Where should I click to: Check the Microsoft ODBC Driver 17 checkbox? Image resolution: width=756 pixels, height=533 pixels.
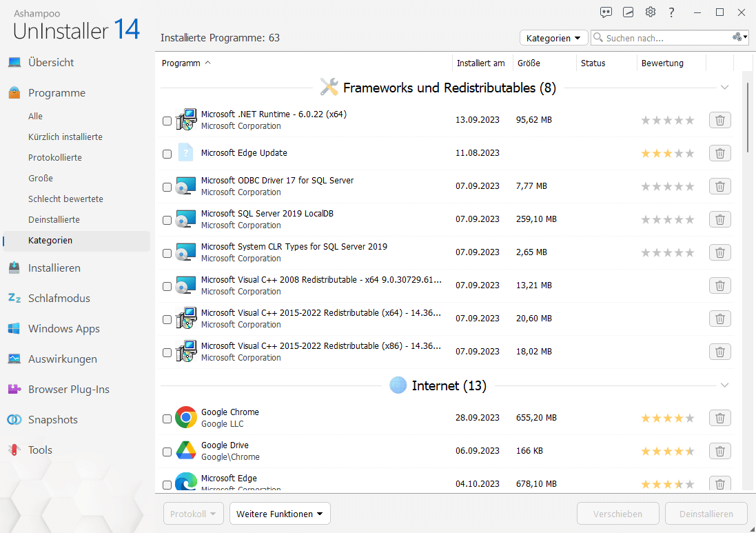pos(167,187)
